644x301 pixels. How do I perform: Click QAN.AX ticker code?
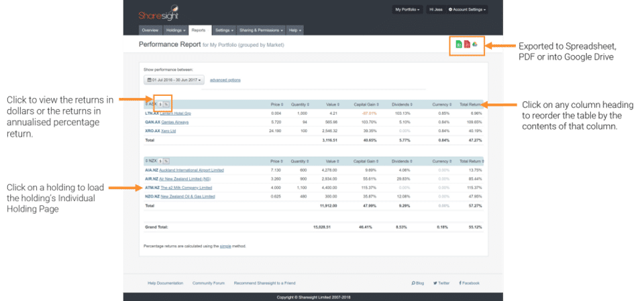coord(152,123)
